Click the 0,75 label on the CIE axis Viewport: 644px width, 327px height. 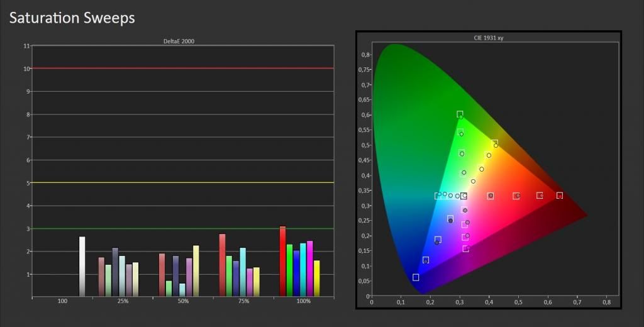pos(365,70)
